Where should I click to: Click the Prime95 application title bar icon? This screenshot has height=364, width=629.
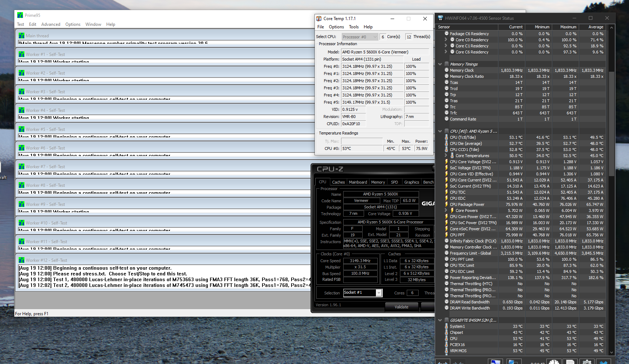(20, 15)
